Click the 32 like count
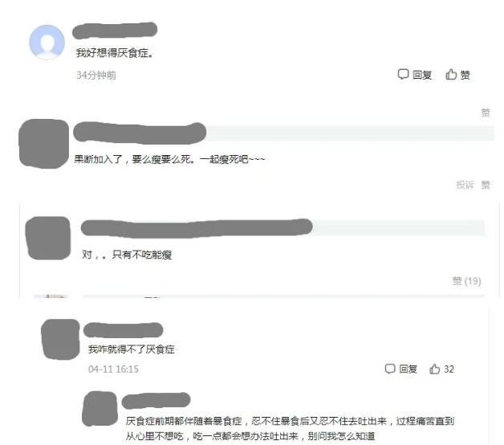Image resolution: width=504 pixels, height=445 pixels. 449,369
